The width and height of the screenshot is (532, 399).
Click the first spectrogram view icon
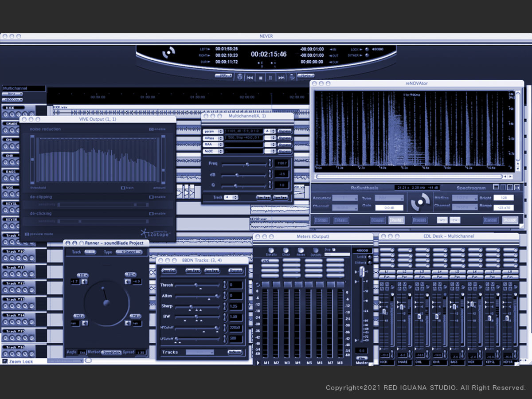click(x=496, y=188)
